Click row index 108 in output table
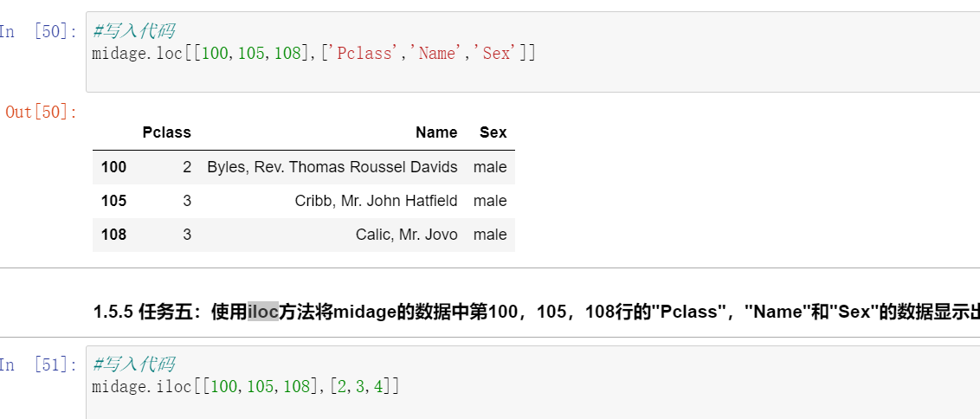The width and height of the screenshot is (980, 419). pos(113,235)
